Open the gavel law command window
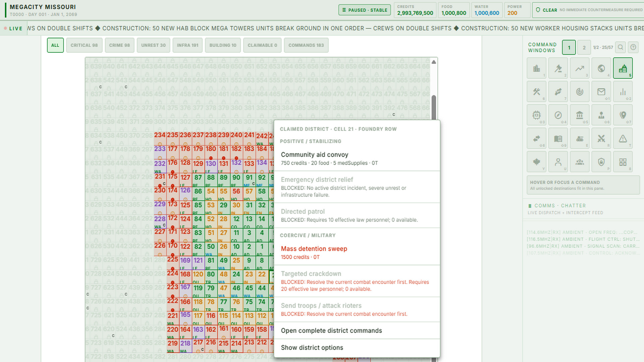 click(558, 68)
